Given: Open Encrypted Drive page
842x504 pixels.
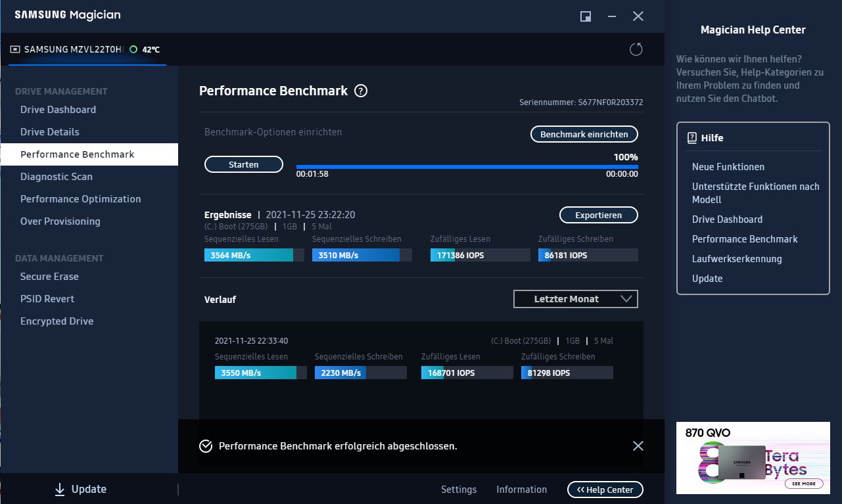Looking at the screenshot, I should 57,321.
